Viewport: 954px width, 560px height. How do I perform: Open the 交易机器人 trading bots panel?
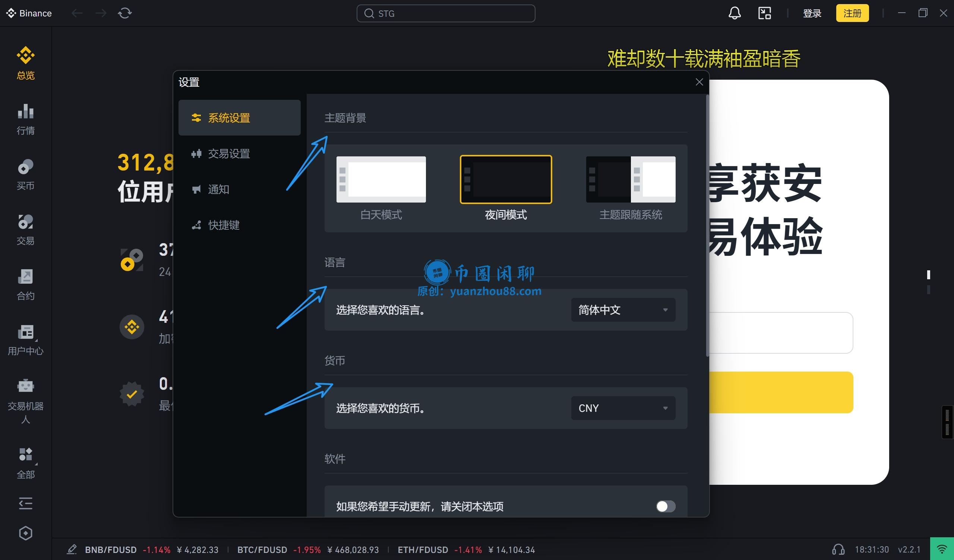(x=25, y=394)
